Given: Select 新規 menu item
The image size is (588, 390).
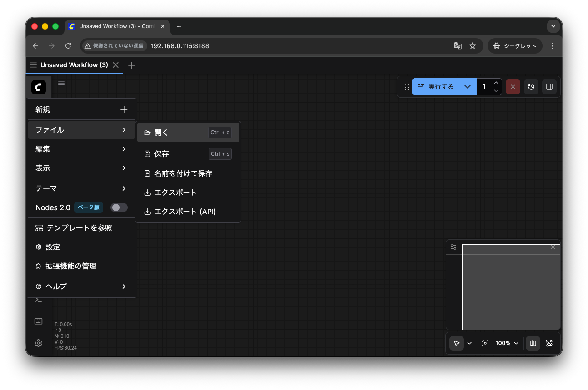Looking at the screenshot, I should [x=82, y=109].
